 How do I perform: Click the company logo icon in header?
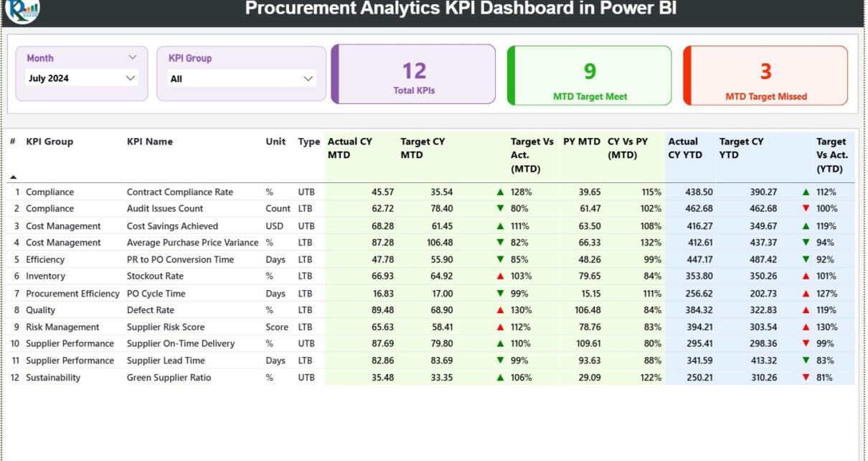coord(22,10)
